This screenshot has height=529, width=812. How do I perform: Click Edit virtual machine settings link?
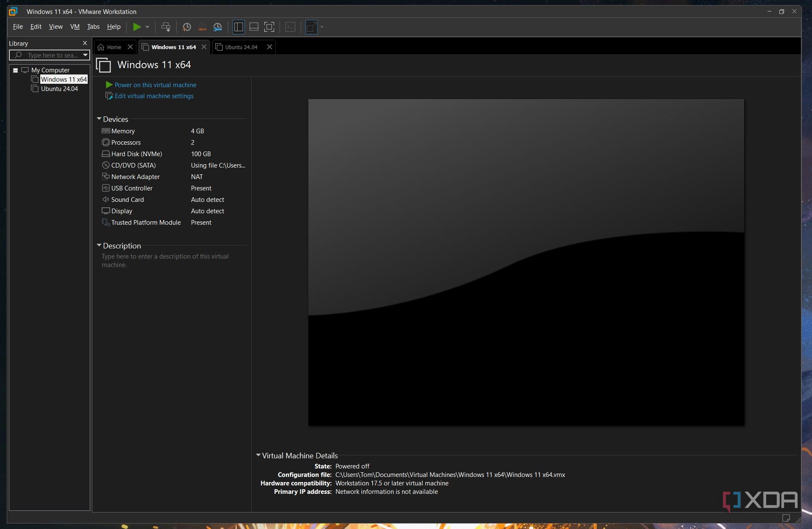pos(154,96)
